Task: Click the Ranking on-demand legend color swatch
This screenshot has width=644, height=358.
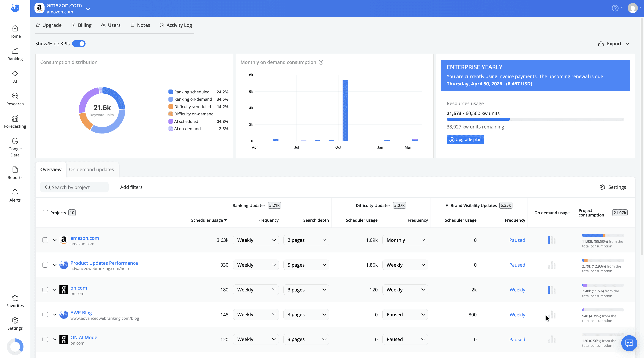Action: (171, 99)
